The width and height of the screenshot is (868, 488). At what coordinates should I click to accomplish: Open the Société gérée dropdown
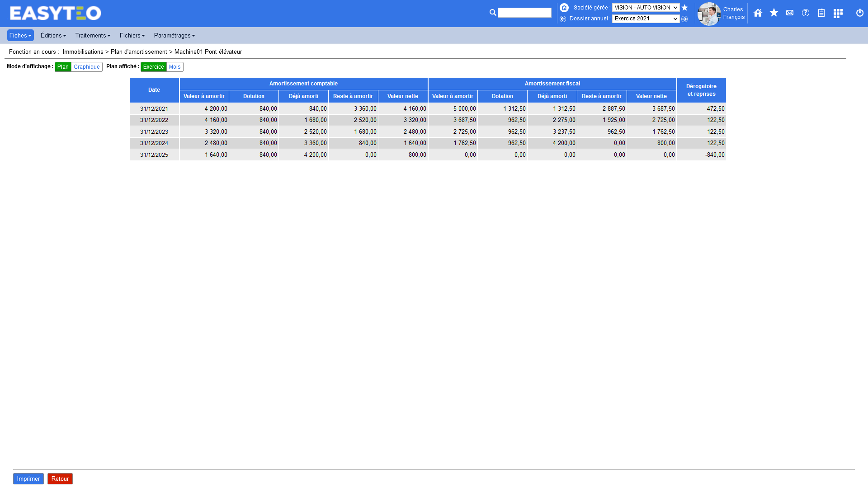click(646, 8)
